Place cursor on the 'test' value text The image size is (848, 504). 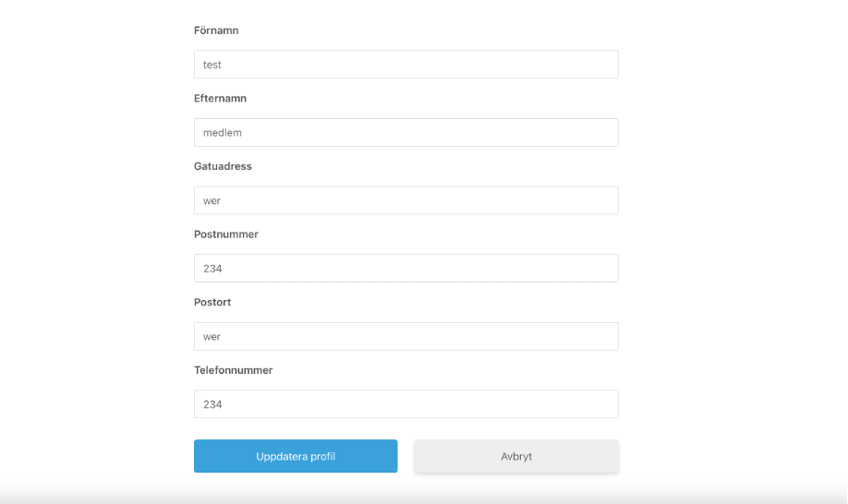pos(212,65)
